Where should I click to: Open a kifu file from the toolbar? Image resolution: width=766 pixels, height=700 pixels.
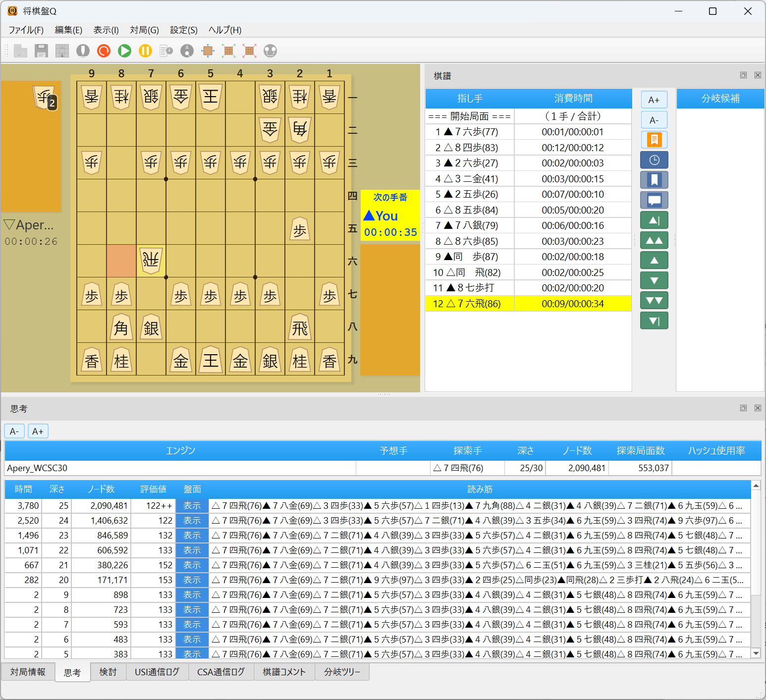point(21,51)
